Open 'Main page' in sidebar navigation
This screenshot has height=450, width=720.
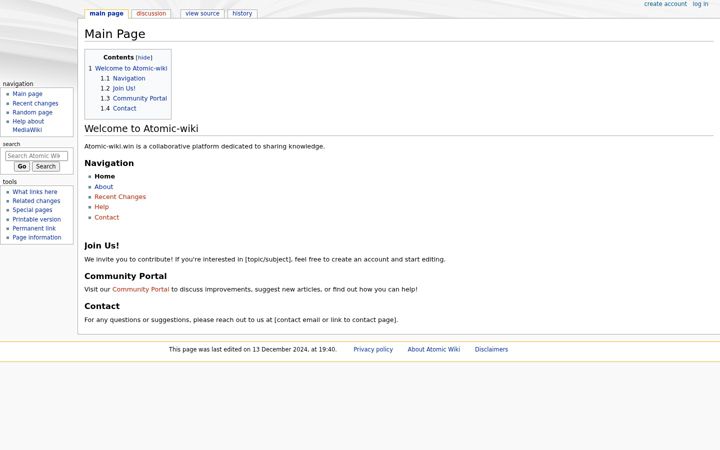27,94
